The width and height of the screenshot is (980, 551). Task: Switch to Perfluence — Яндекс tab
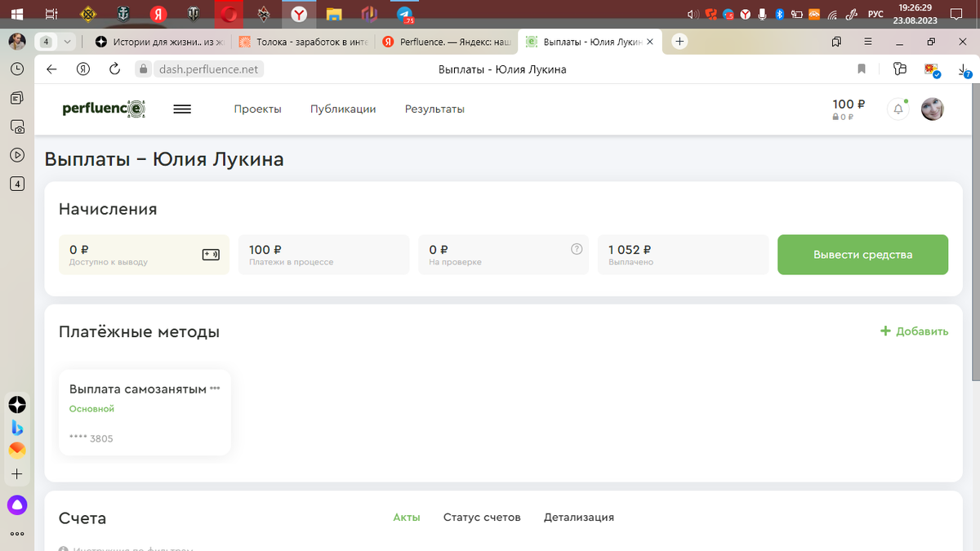(x=447, y=42)
